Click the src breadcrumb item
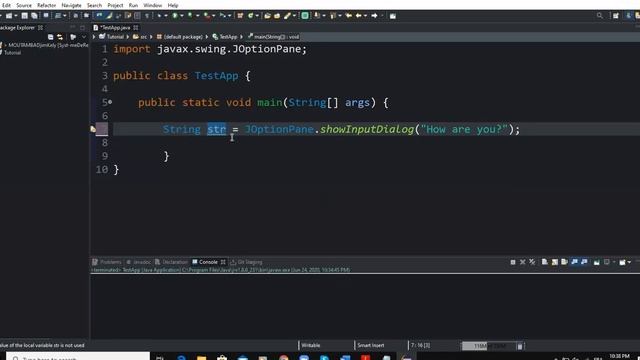 pyautogui.click(x=140, y=37)
